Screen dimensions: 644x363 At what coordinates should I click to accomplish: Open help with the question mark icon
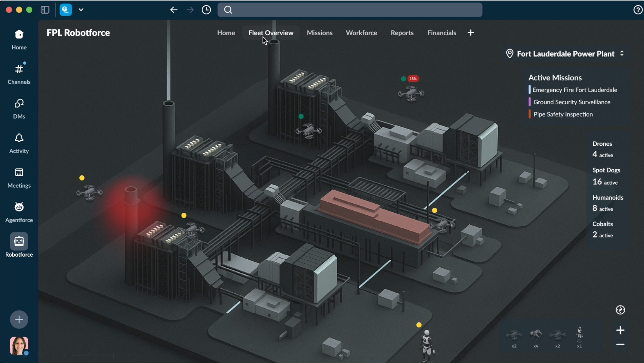tap(638, 10)
